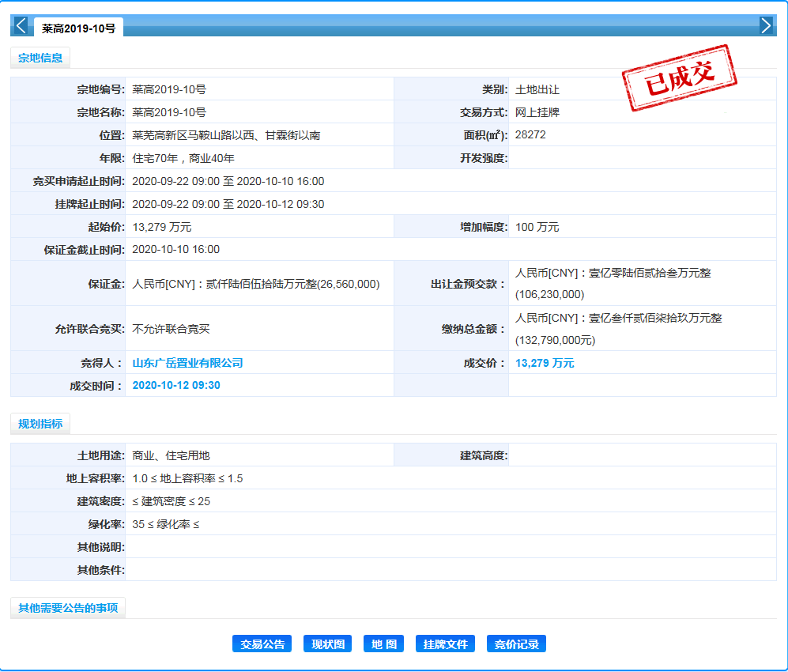Click the red 已成交 stamp

679,77
